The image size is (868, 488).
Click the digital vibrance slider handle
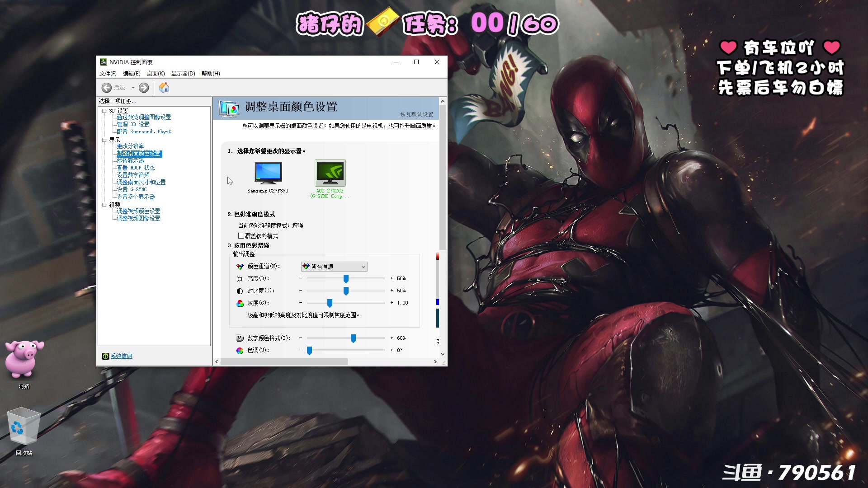tap(353, 338)
